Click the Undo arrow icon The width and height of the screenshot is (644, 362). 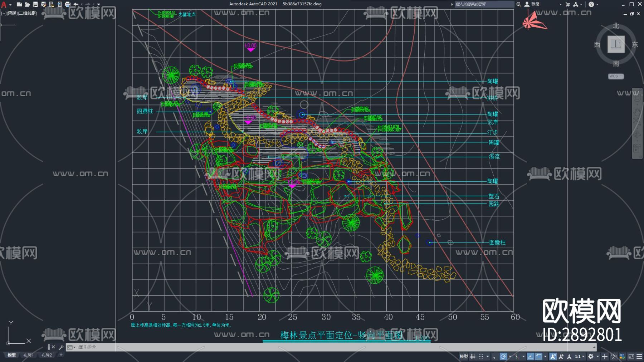click(x=77, y=4)
